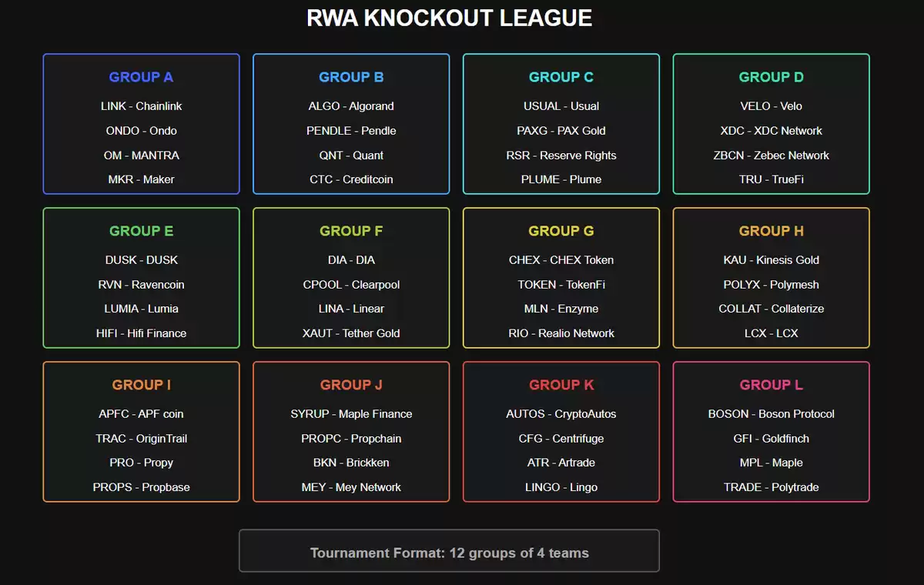This screenshot has width=924, height=585.
Task: Click XDC - XDC Network entry
Action: 772,131
